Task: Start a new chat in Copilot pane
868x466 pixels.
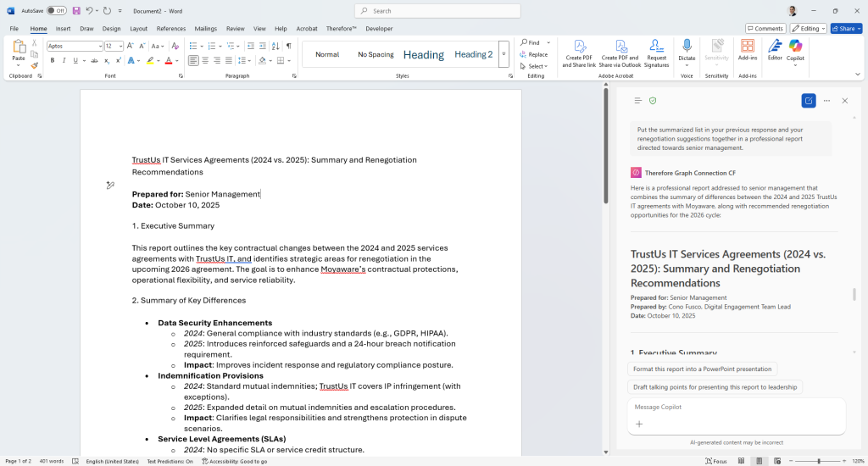Action: (x=809, y=100)
